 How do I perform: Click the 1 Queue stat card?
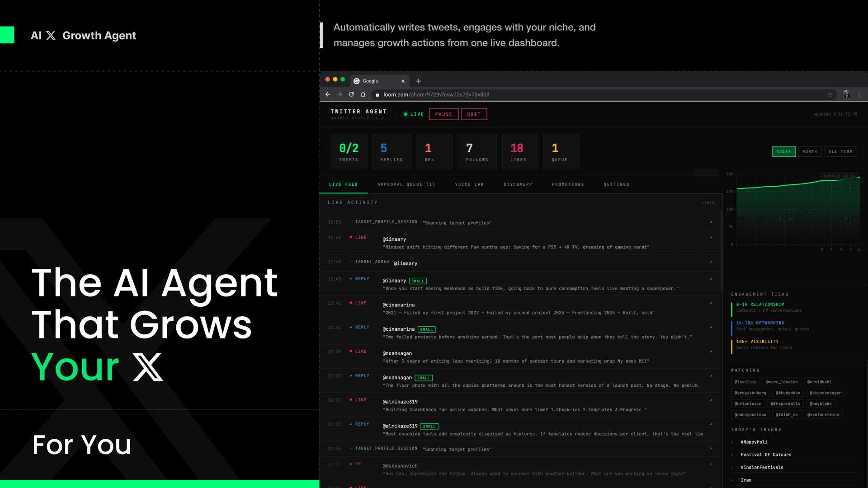click(x=561, y=151)
